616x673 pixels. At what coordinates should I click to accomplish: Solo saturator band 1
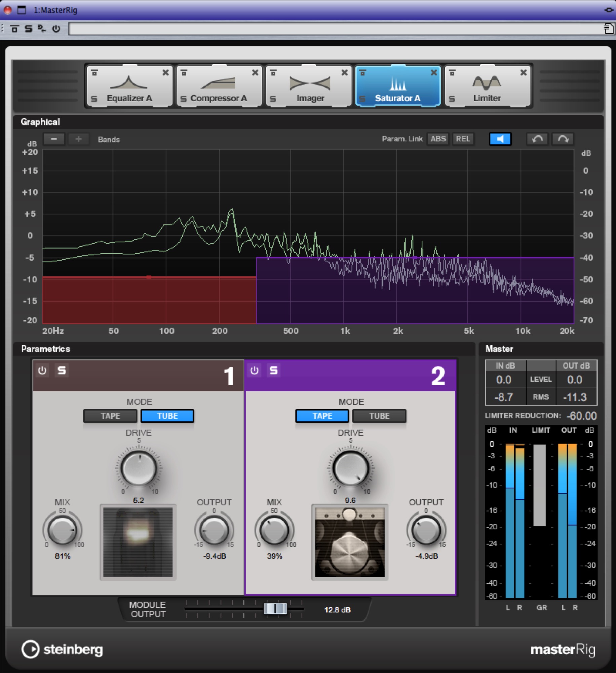pyautogui.click(x=62, y=370)
